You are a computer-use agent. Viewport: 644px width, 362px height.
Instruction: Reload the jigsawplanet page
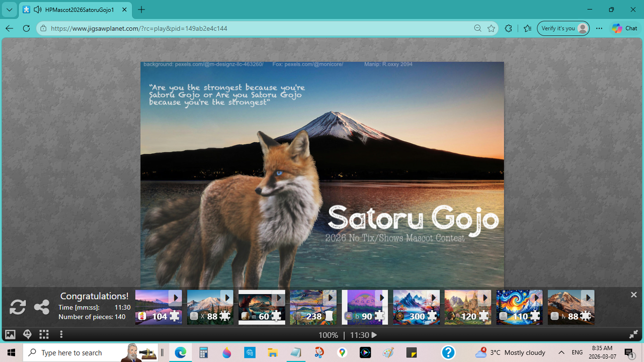pos(26,28)
